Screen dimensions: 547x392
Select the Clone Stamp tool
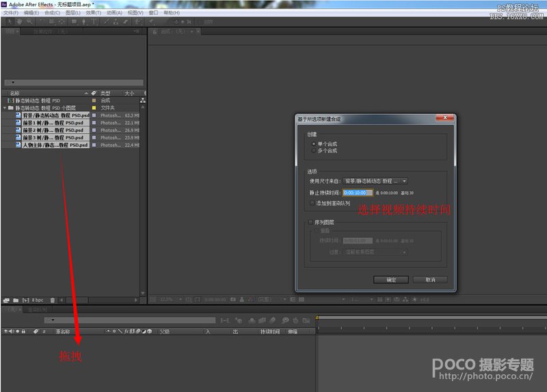click(x=116, y=22)
